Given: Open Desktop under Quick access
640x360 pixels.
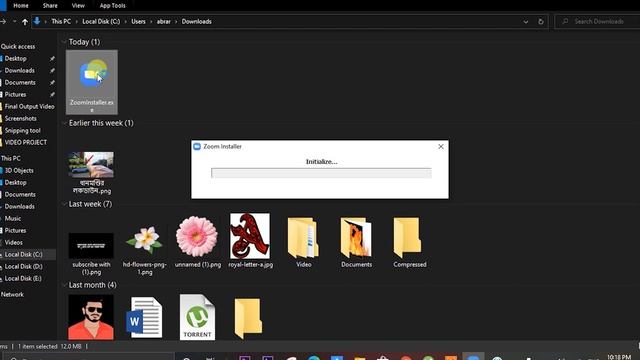Looking at the screenshot, I should [16, 58].
